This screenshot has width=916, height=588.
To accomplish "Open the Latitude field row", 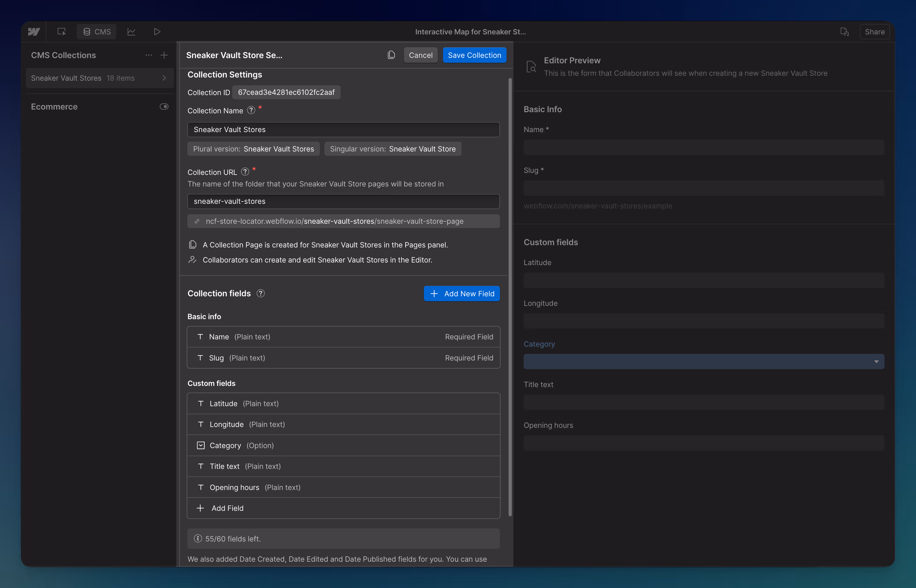I will click(343, 404).
